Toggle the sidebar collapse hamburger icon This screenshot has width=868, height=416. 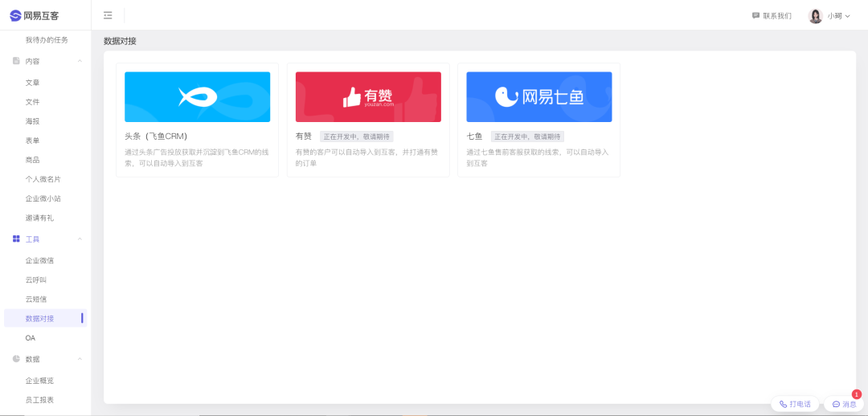[x=108, y=15]
